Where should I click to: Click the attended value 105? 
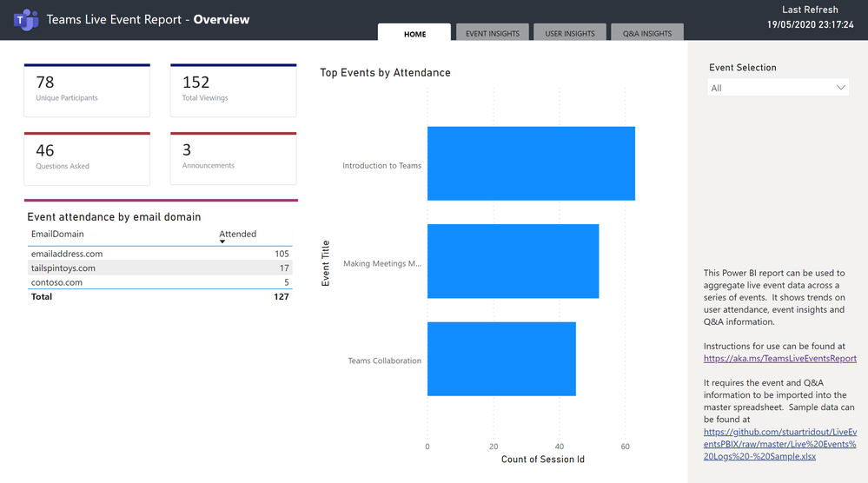[x=282, y=254]
